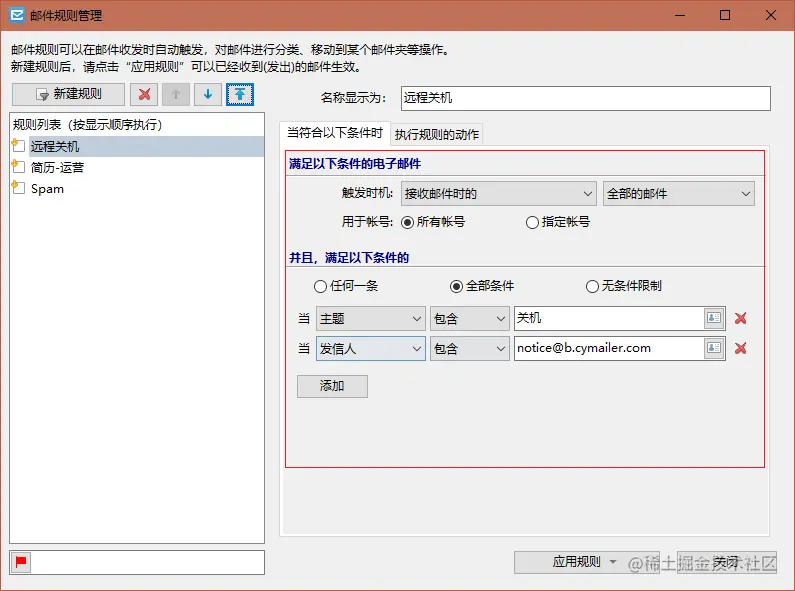Open address book icon in notice@b.cymailer.com field
This screenshot has height=591, width=795.
tap(714, 348)
